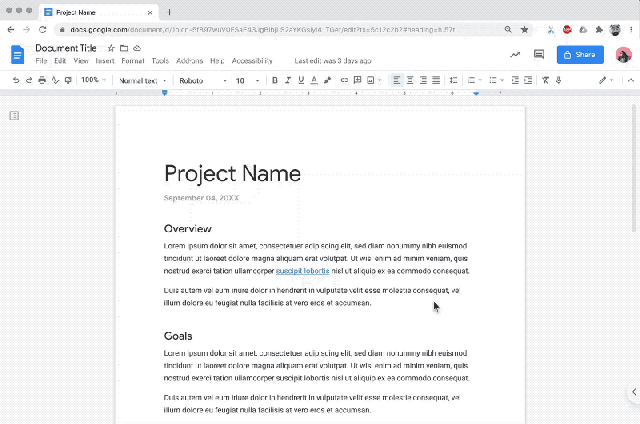The height and width of the screenshot is (424, 640).
Task: Click the left indent marker on ruler
Action: (x=164, y=93)
